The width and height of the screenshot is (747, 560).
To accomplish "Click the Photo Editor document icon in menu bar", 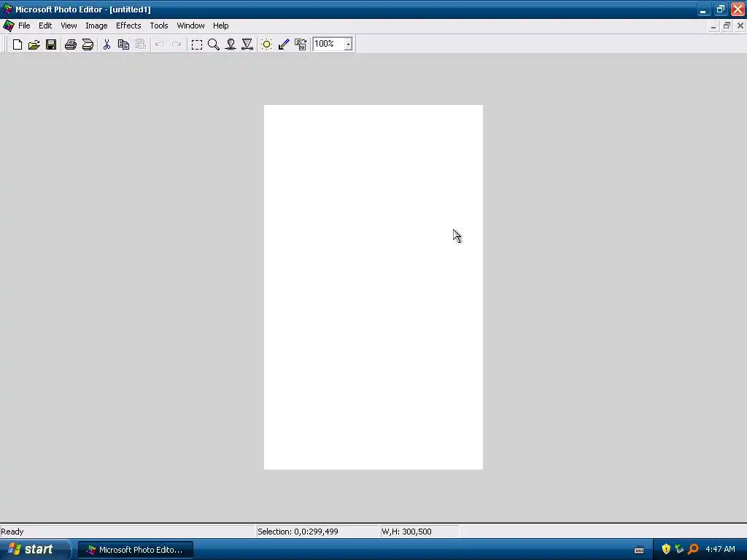I will (x=9, y=26).
